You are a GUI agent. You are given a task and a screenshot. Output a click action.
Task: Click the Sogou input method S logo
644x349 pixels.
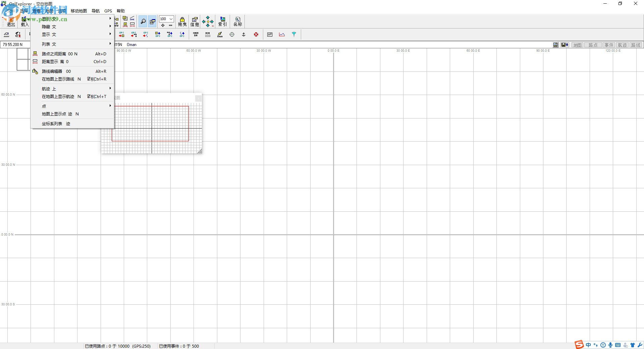click(x=579, y=345)
